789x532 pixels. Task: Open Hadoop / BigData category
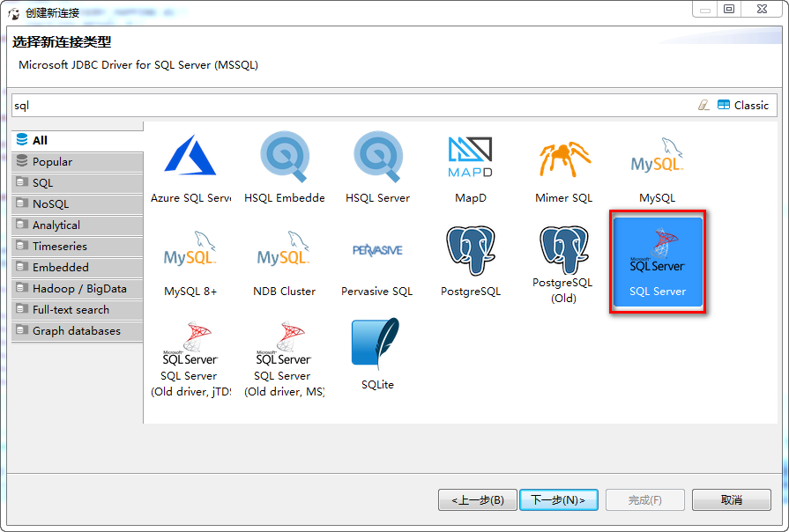coord(77,289)
